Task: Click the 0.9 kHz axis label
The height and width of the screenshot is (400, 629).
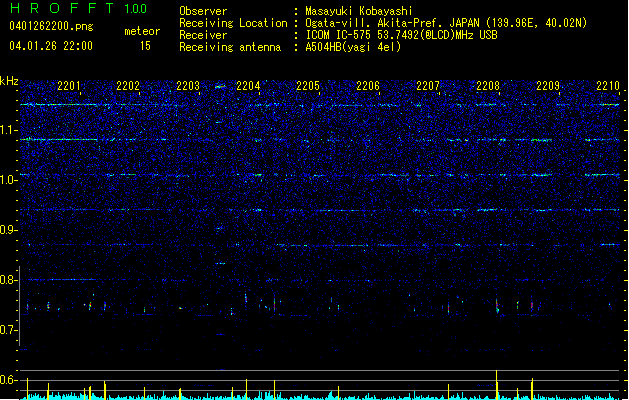Action: tap(8, 230)
